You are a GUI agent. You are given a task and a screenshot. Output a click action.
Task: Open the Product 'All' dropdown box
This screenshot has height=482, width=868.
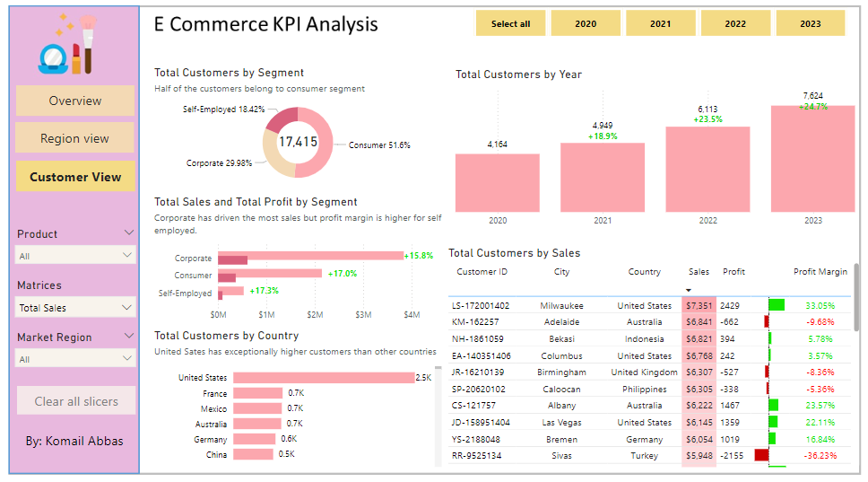click(75, 256)
